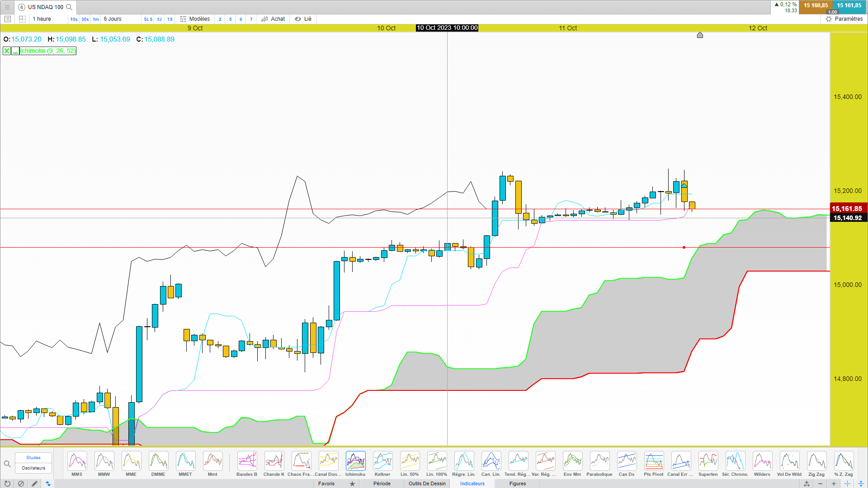Screen dimensions: 868x488
Task: Click the Achat buy button
Action: tap(274, 19)
